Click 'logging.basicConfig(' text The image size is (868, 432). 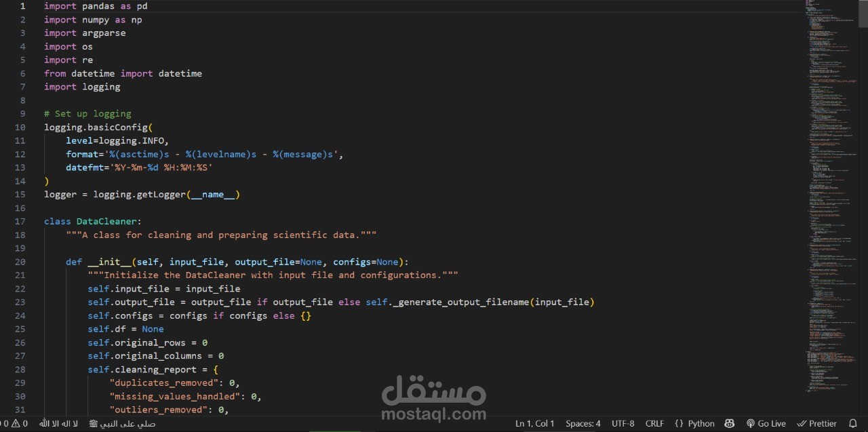[x=98, y=127]
